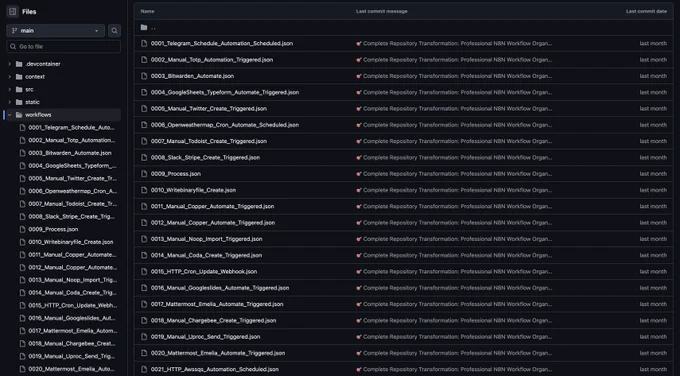The image size is (680, 376).
Task: Open 0009_Process.json in sidebar tree
Action: [x=53, y=229]
